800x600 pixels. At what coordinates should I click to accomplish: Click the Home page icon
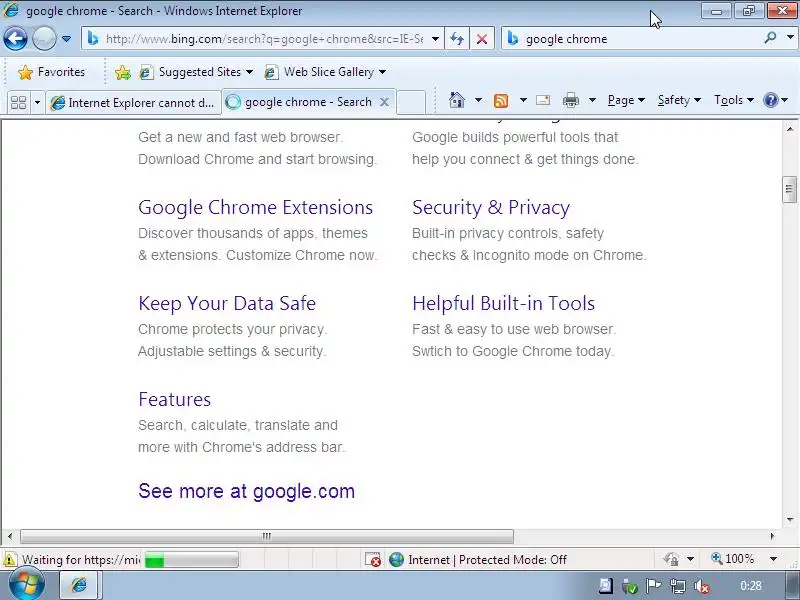coord(457,100)
